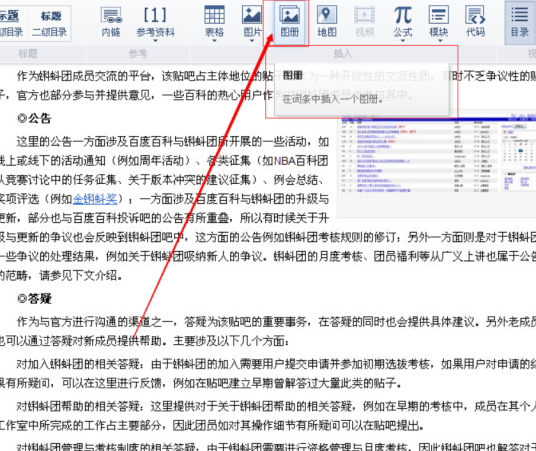Click the greyed 视频 video icon
536x451 pixels.
364,21
